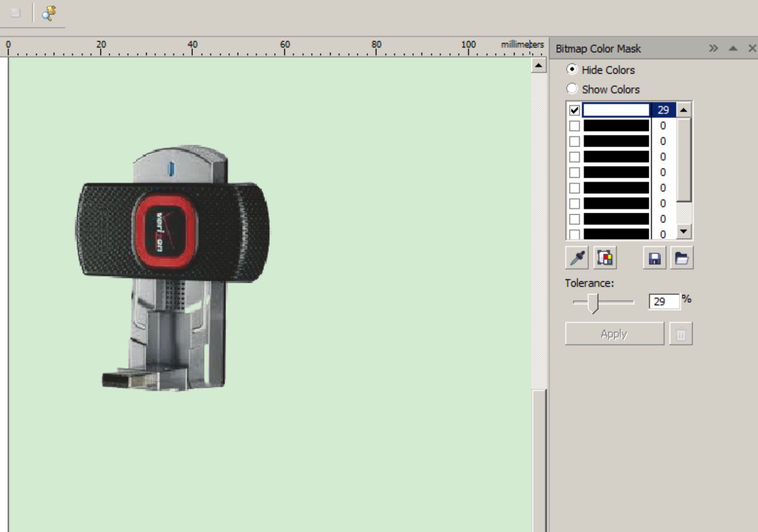Open the Edit Color dialog icon
758x532 pixels.
coord(605,258)
